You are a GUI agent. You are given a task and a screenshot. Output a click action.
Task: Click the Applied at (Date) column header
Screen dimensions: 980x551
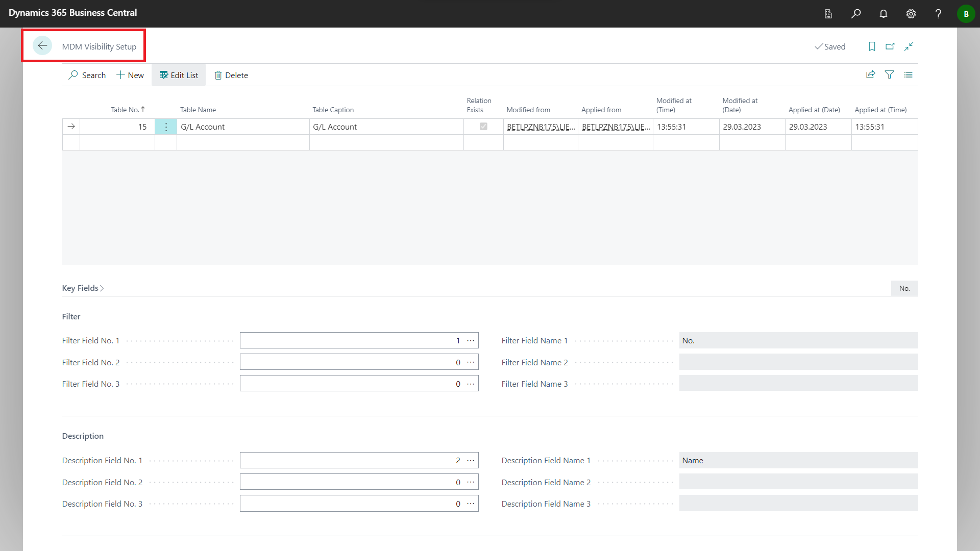coord(814,110)
